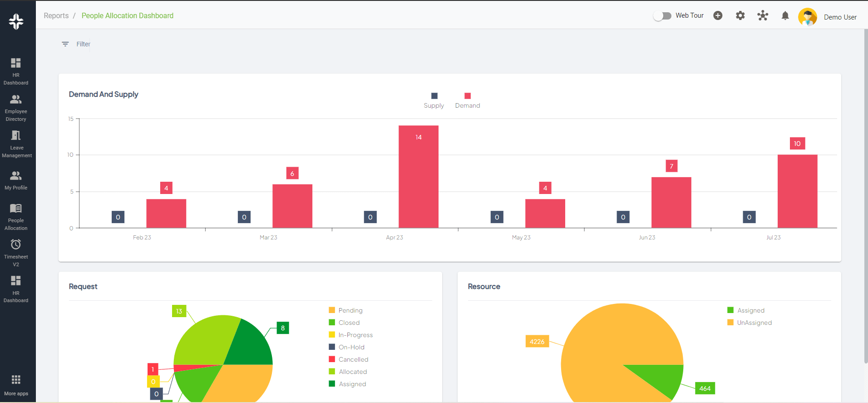The image size is (868, 403).
Task: Expand the Filter panel
Action: tap(76, 44)
